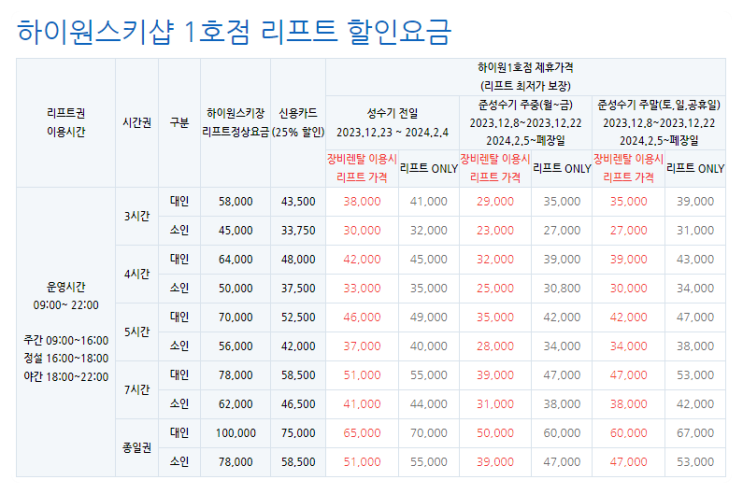Click the 하이원스키장 리프트정상요금 header
Screen dimensions: 743x494
(236, 123)
